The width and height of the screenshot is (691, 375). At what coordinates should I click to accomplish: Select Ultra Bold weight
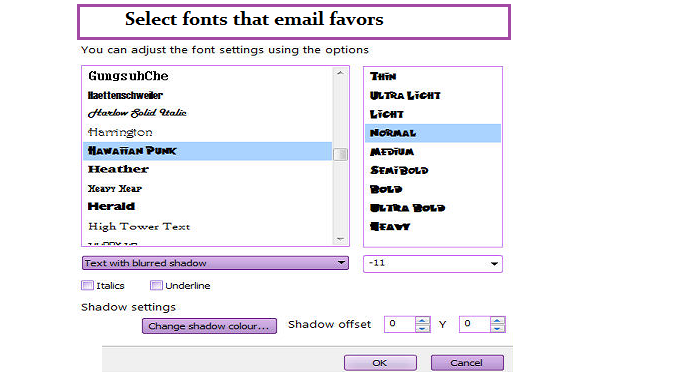(x=433, y=208)
